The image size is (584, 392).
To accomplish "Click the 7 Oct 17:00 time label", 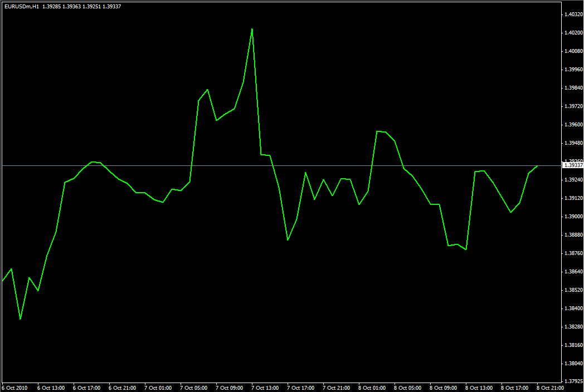I will coord(301,388).
